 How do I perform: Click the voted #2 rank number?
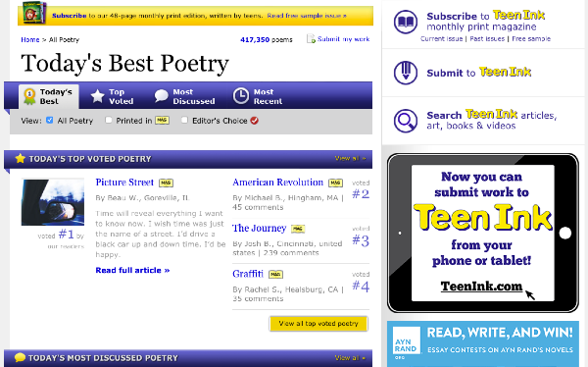coord(361,194)
